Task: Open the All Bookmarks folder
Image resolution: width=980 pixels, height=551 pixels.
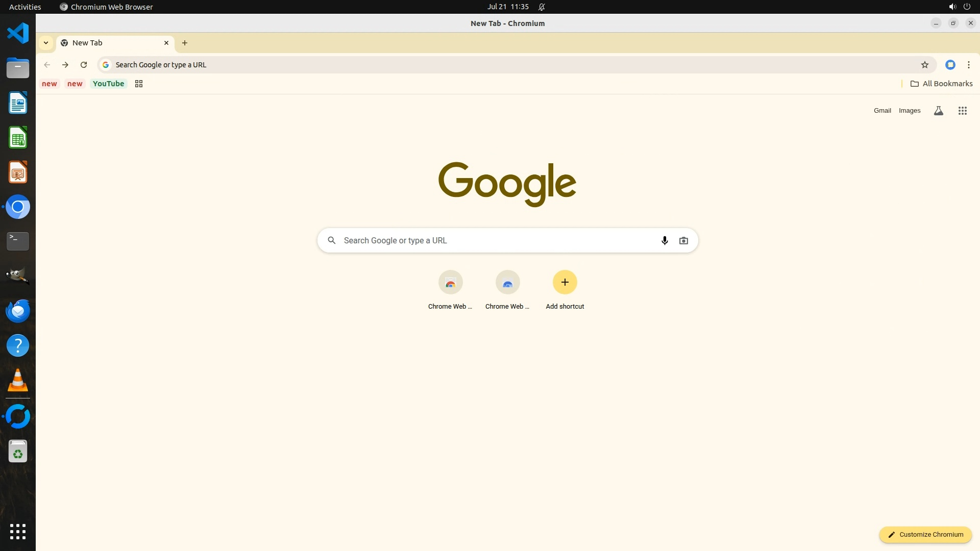Action: click(x=941, y=84)
